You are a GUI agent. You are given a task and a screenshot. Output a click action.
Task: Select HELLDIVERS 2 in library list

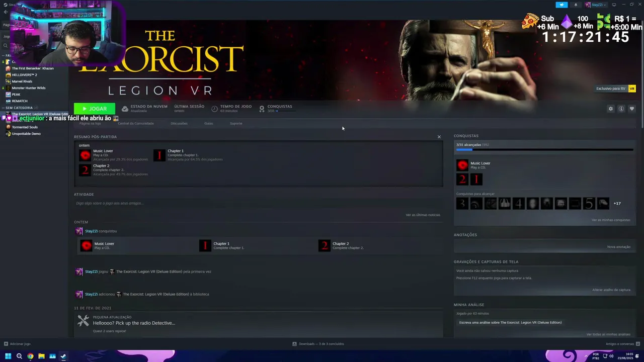pyautogui.click(x=24, y=75)
